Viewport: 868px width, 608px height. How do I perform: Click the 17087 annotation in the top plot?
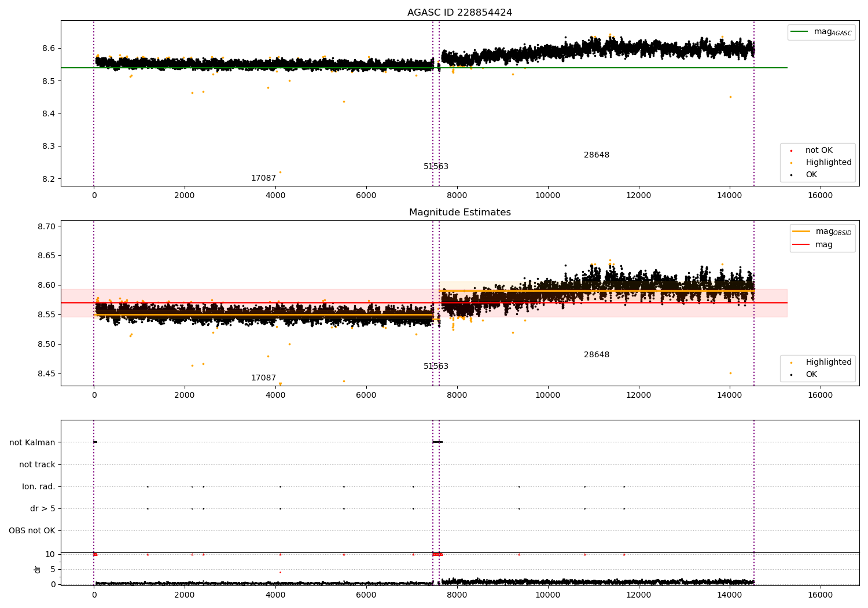point(263,178)
